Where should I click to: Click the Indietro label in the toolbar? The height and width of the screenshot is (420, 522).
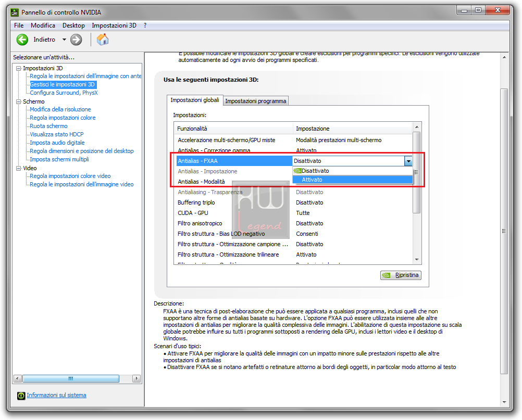click(x=44, y=40)
